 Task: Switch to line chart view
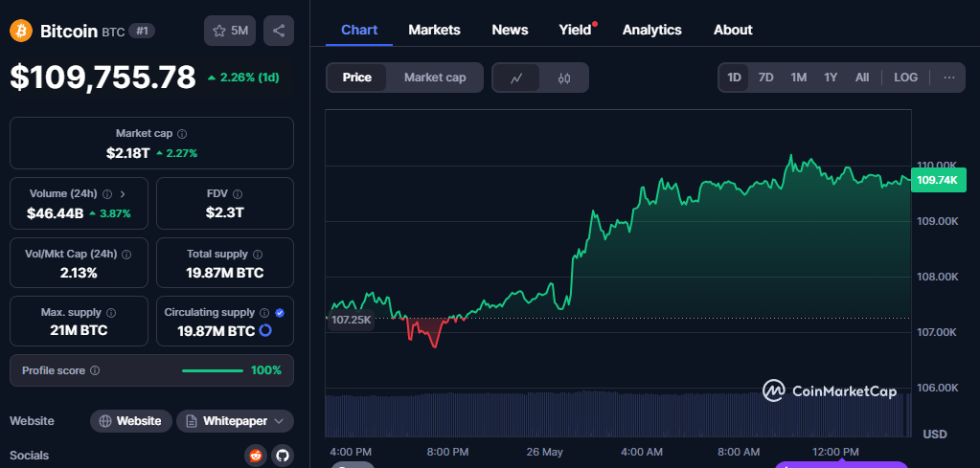516,78
